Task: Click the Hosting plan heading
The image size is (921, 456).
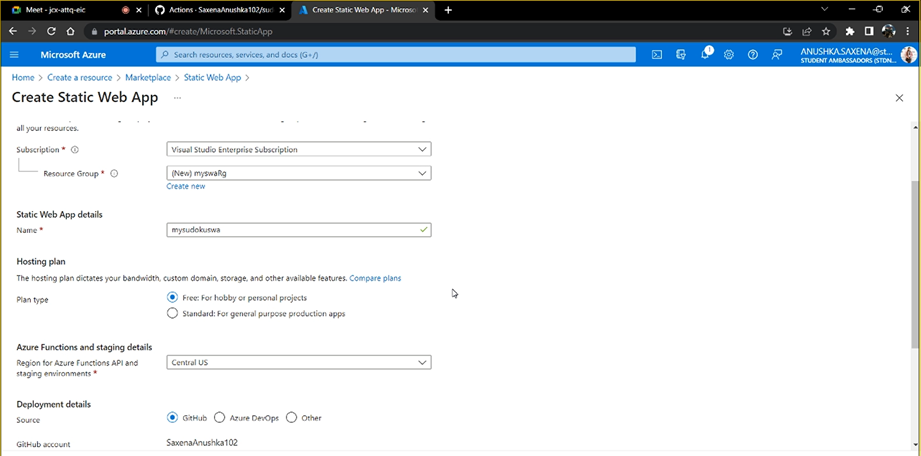Action: click(41, 261)
